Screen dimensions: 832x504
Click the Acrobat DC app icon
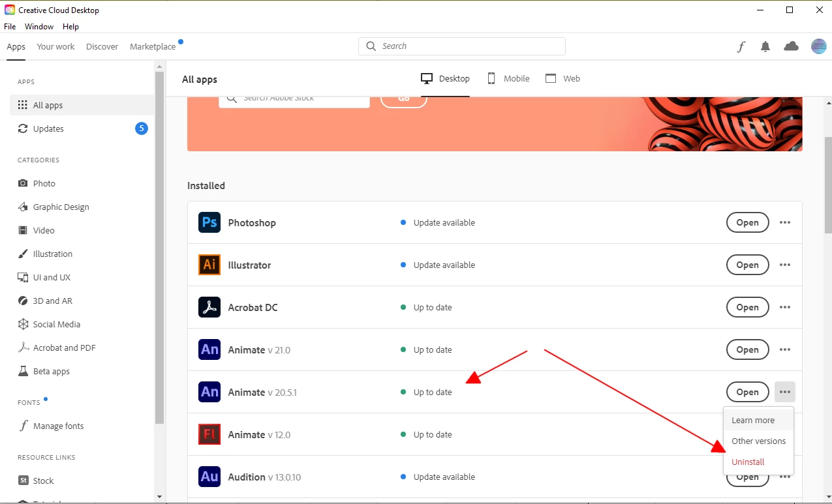(x=209, y=307)
